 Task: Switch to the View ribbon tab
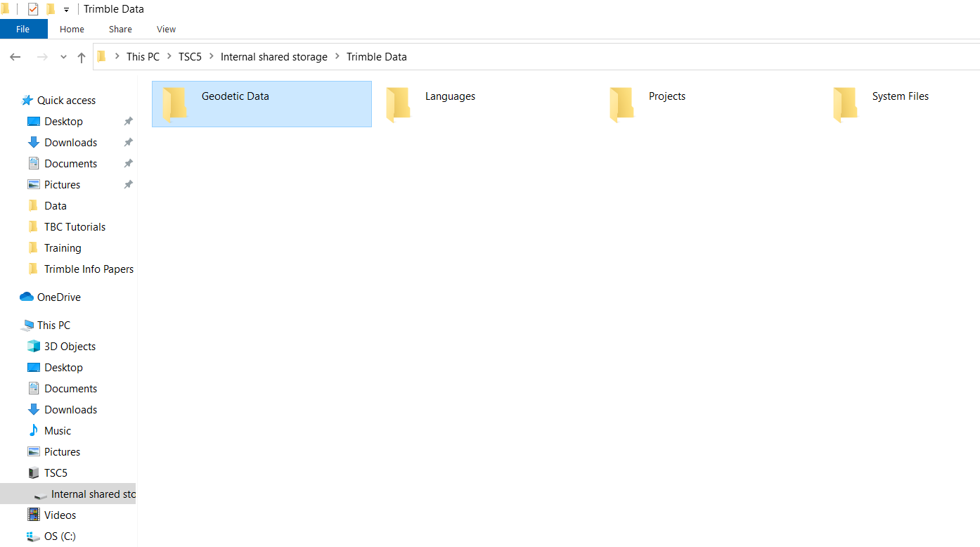click(x=166, y=29)
